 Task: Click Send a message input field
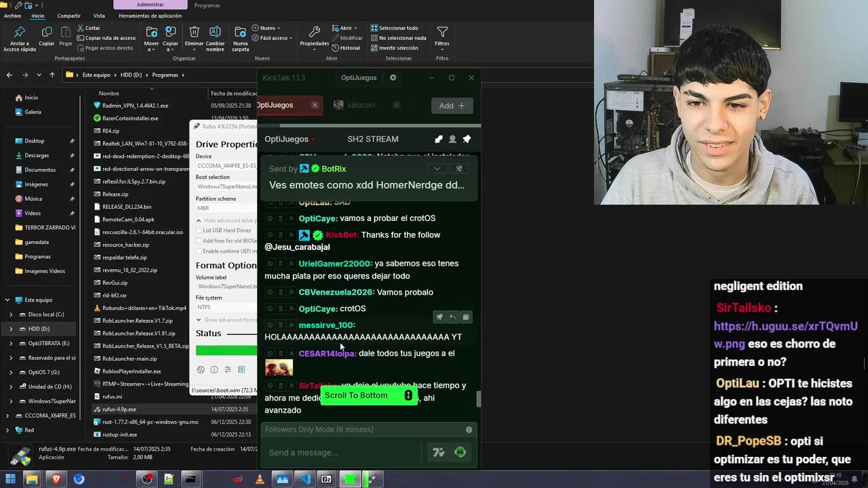coord(342,453)
